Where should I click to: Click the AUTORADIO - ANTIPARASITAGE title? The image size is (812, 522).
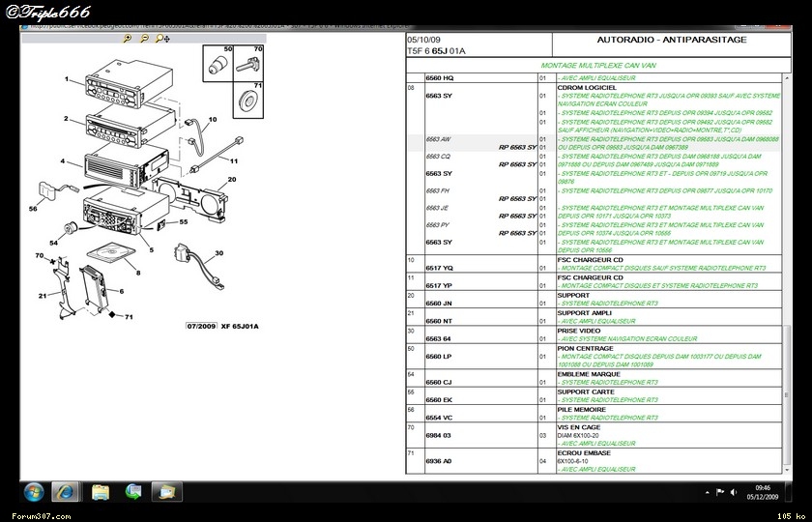(x=672, y=40)
